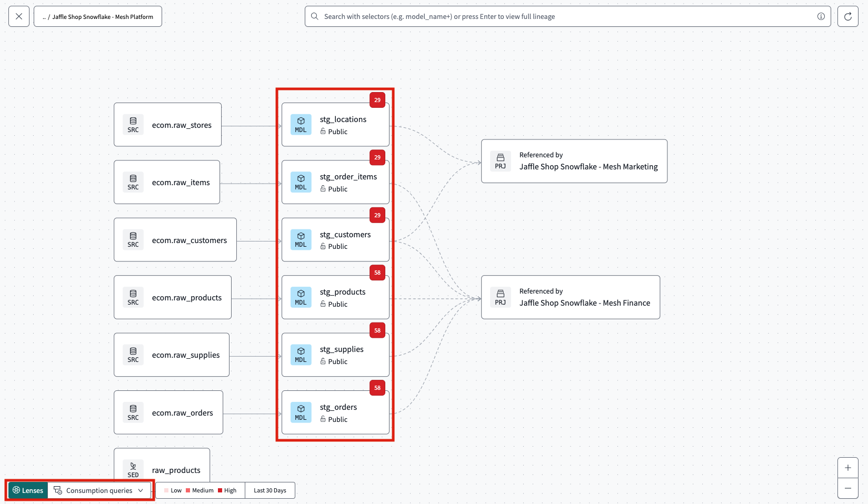Enable the High severity legend filter
The width and height of the screenshot is (868, 504).
pyautogui.click(x=227, y=490)
